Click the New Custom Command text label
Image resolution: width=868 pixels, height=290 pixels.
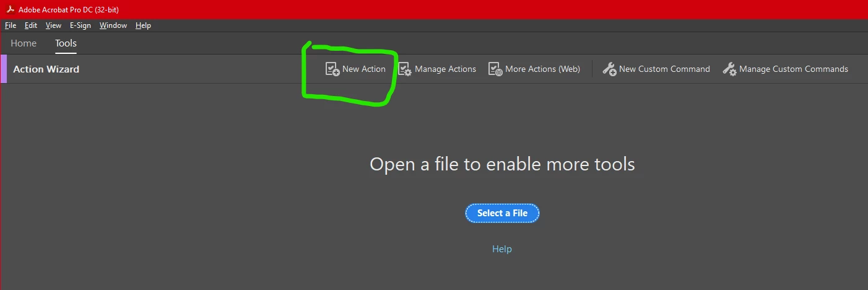[x=664, y=69]
